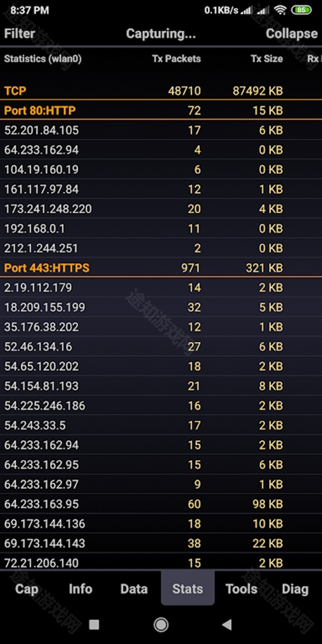Screen dimensions: 322x644
Task: Tap the battery indicator icon
Action: 301,10
